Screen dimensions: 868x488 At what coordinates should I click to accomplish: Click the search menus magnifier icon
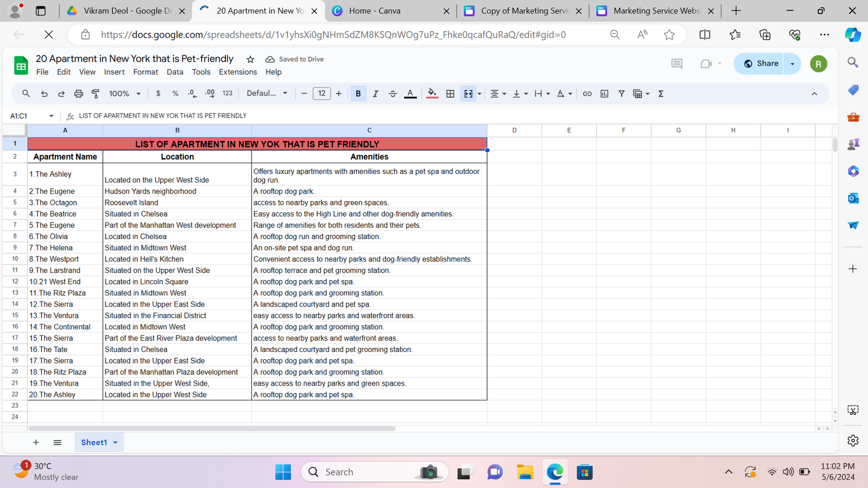[x=26, y=94]
